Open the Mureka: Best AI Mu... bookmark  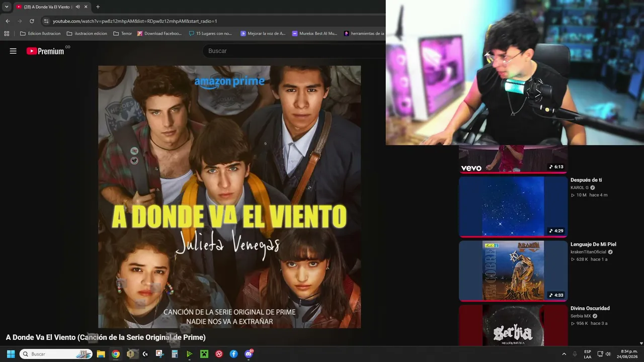pos(314,34)
